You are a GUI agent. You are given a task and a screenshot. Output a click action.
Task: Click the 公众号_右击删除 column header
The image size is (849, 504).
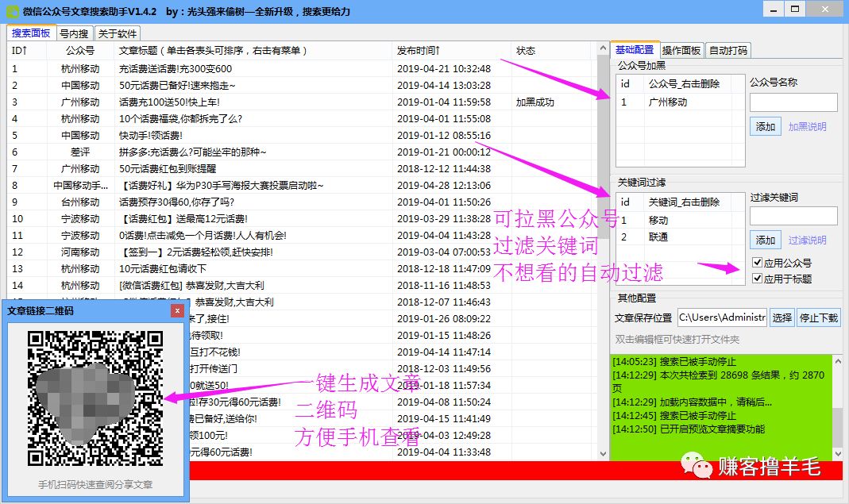coord(684,83)
